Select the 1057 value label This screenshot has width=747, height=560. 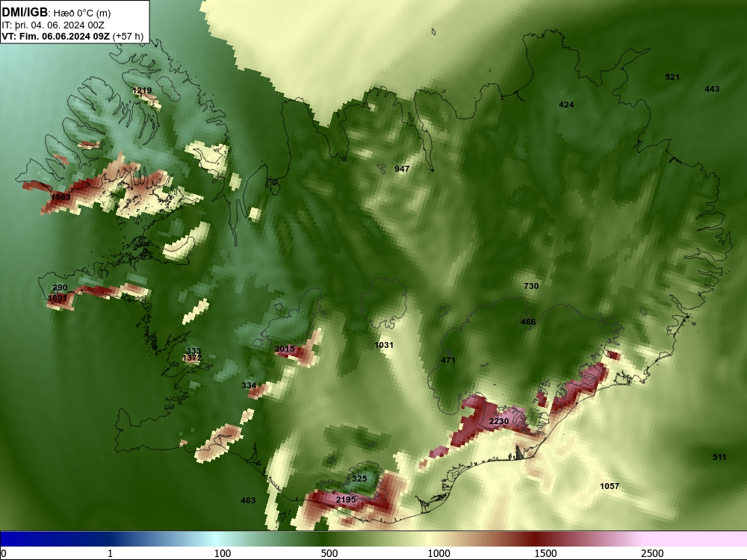pyautogui.click(x=610, y=486)
